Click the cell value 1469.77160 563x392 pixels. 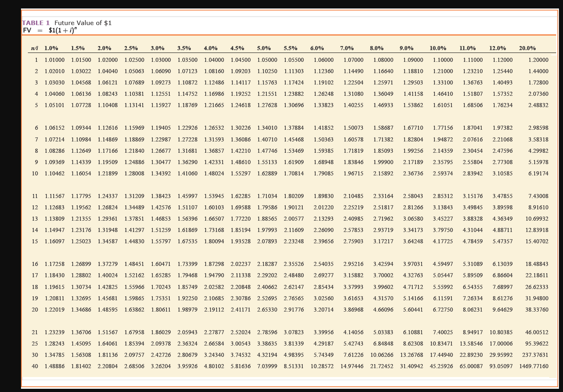[534, 366]
